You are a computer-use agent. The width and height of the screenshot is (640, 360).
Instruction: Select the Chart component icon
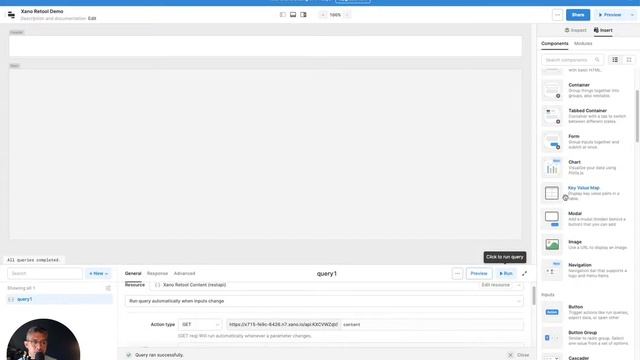click(552, 167)
